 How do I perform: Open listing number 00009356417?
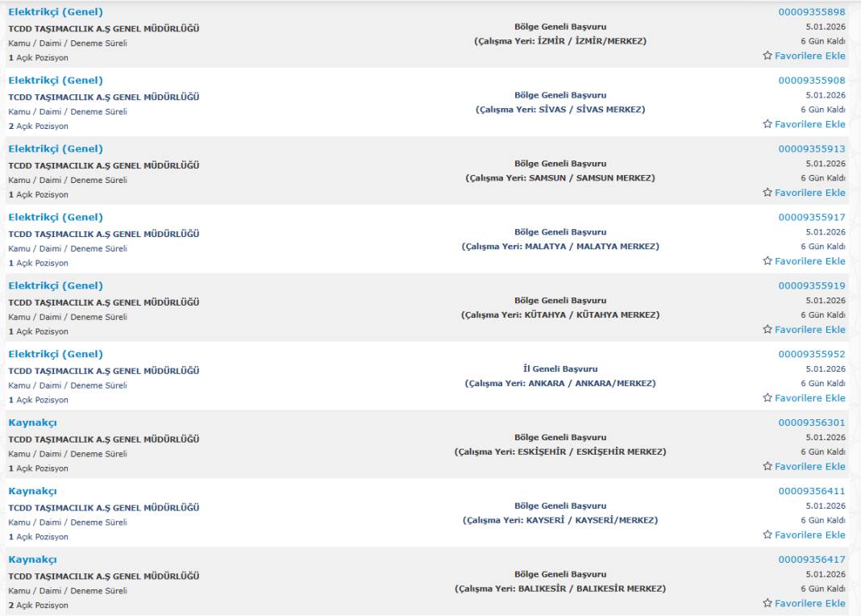coord(811,560)
